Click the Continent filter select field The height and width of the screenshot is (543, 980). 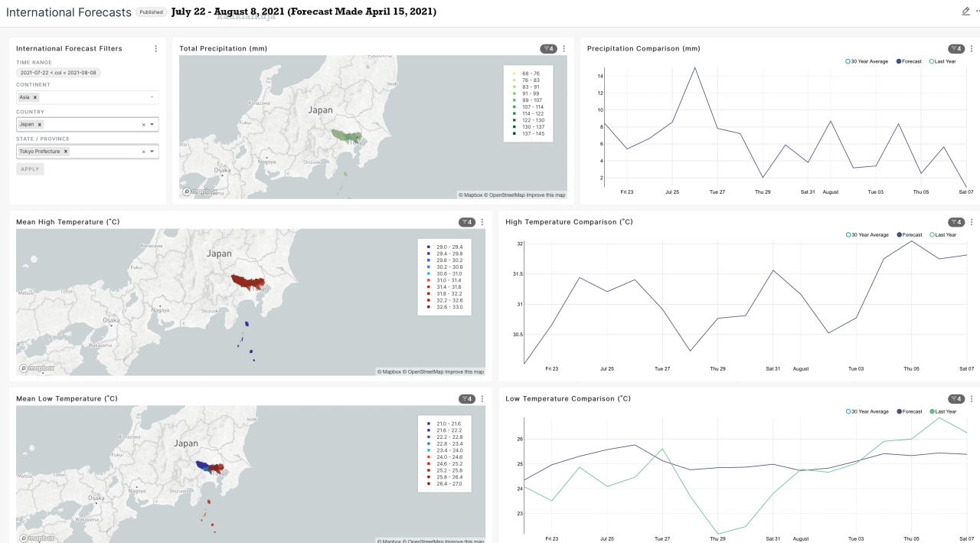87,97
